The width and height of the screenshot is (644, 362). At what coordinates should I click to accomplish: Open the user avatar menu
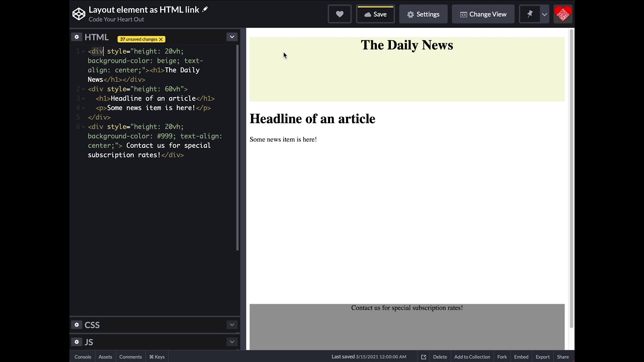tap(563, 14)
